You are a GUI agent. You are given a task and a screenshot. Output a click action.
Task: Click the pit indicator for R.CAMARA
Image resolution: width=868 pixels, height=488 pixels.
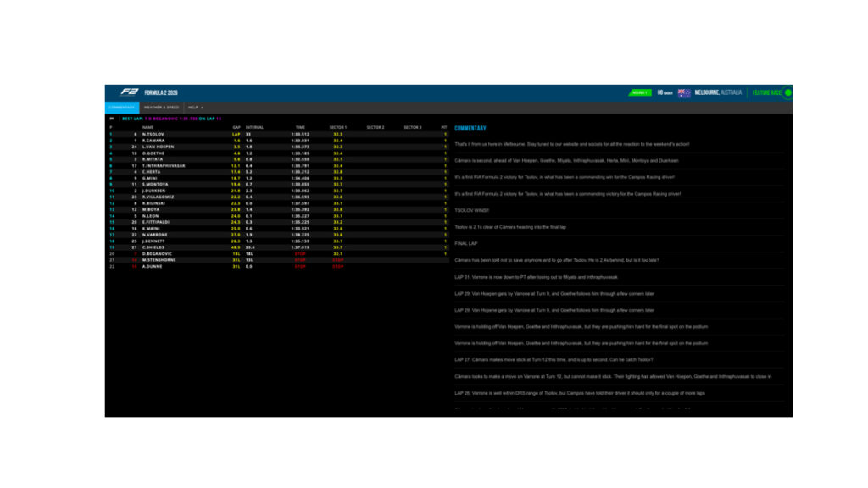click(444, 141)
